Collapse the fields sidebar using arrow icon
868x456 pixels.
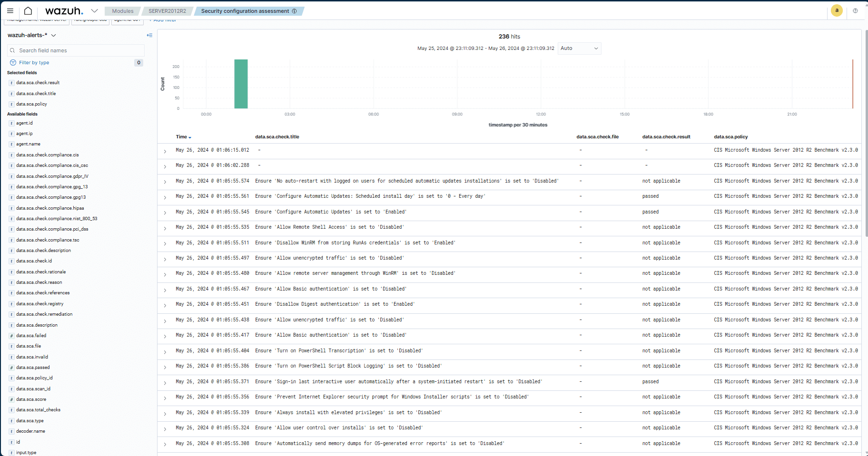(149, 35)
